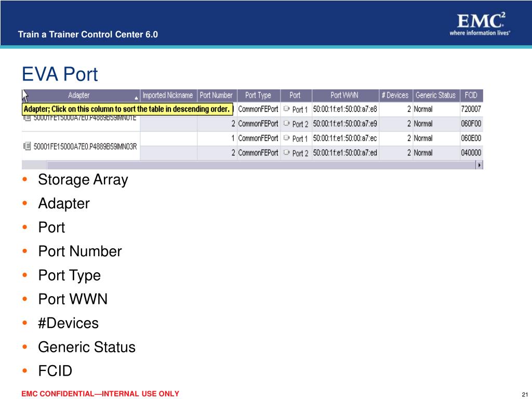Click Port Number value 1 in the a7:ec row
The image size is (532, 399).
tap(233, 138)
